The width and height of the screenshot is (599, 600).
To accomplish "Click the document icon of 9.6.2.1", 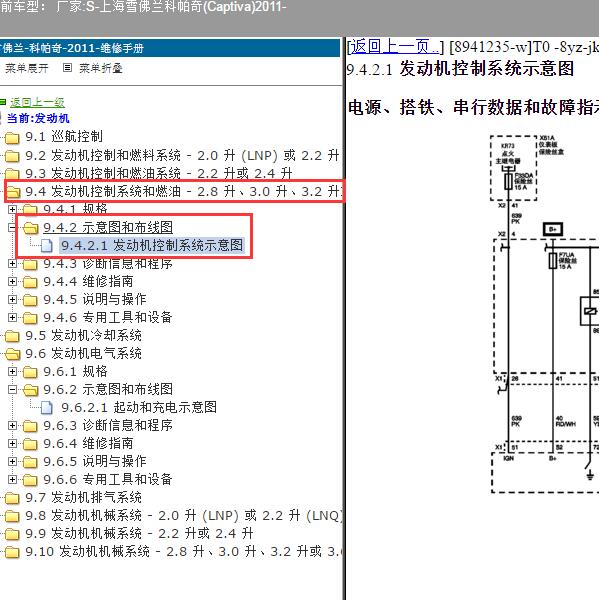I will click(47, 408).
